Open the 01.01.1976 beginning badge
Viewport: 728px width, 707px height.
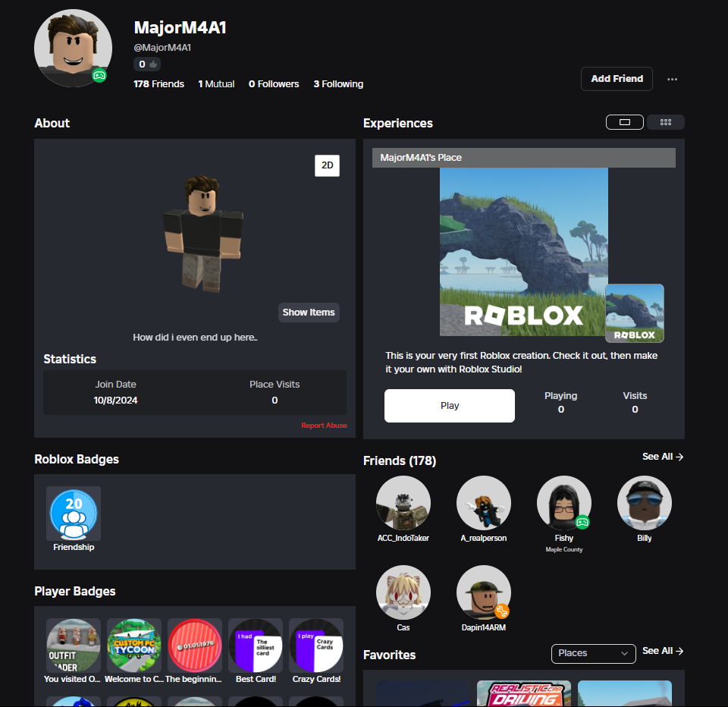[195, 646]
